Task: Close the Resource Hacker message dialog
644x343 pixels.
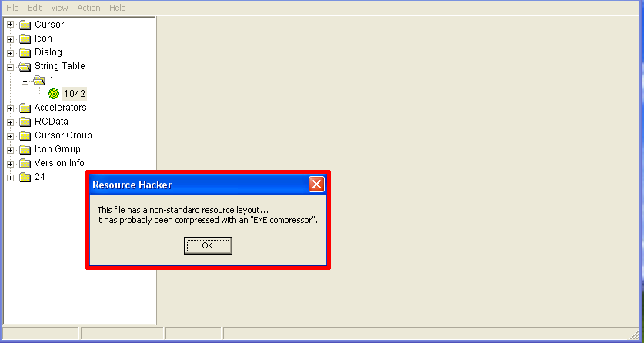Action: [316, 185]
